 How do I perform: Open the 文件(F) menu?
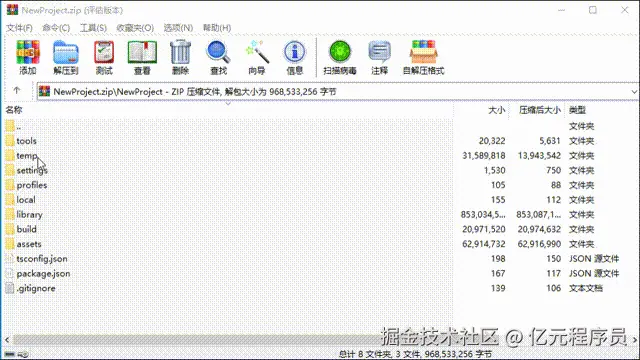19,28
